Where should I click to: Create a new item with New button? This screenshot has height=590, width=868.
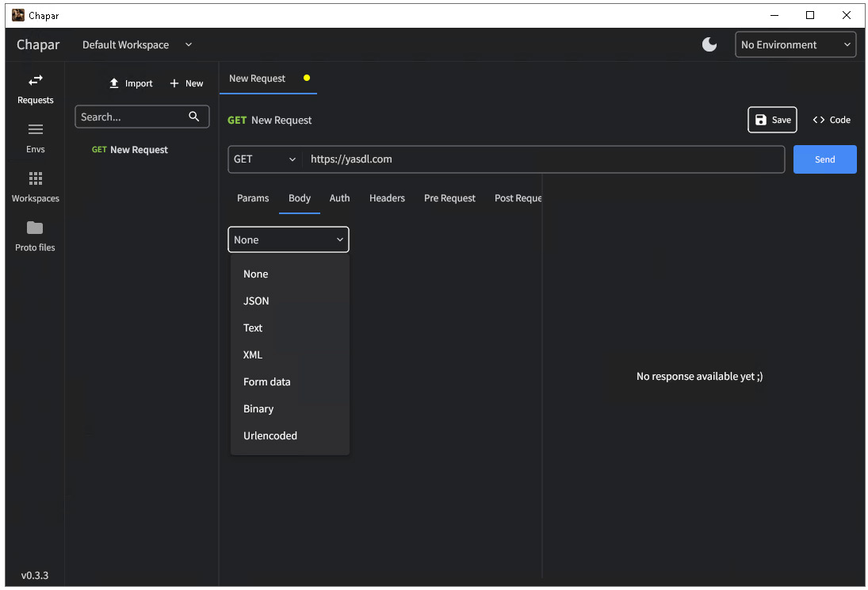click(186, 83)
